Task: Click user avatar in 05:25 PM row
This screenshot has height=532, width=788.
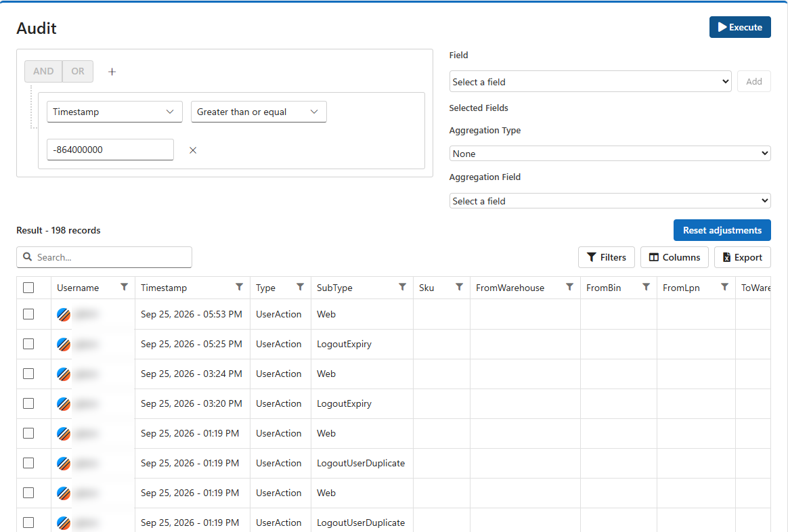Action: (x=64, y=345)
